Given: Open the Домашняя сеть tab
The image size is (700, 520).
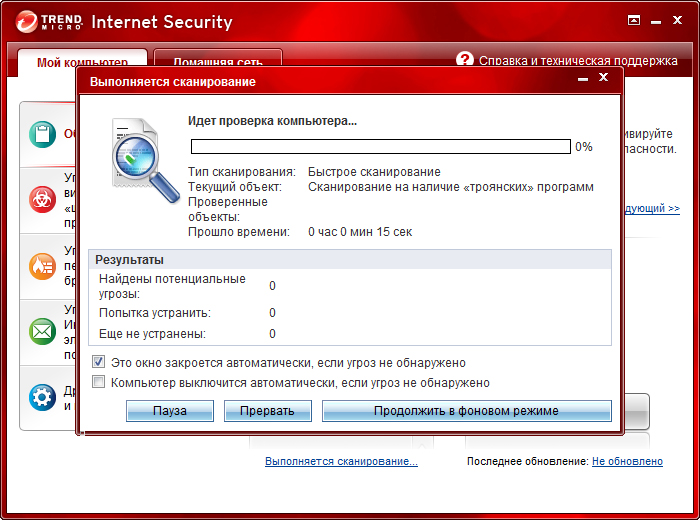Looking at the screenshot, I should [218, 59].
